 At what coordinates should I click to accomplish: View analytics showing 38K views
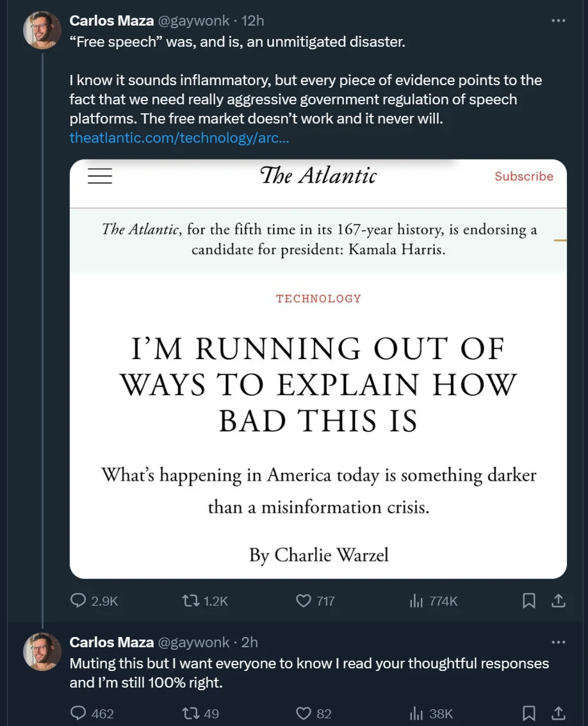pos(431,713)
